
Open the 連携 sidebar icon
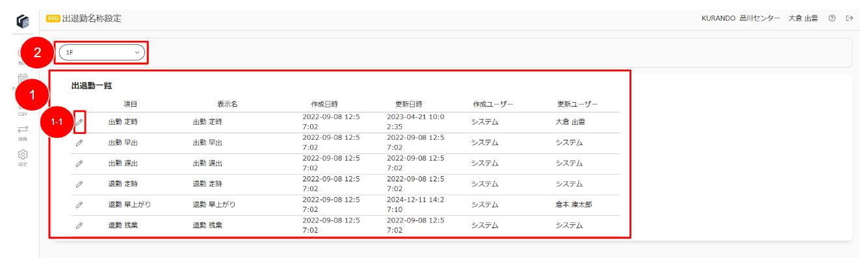click(x=23, y=132)
